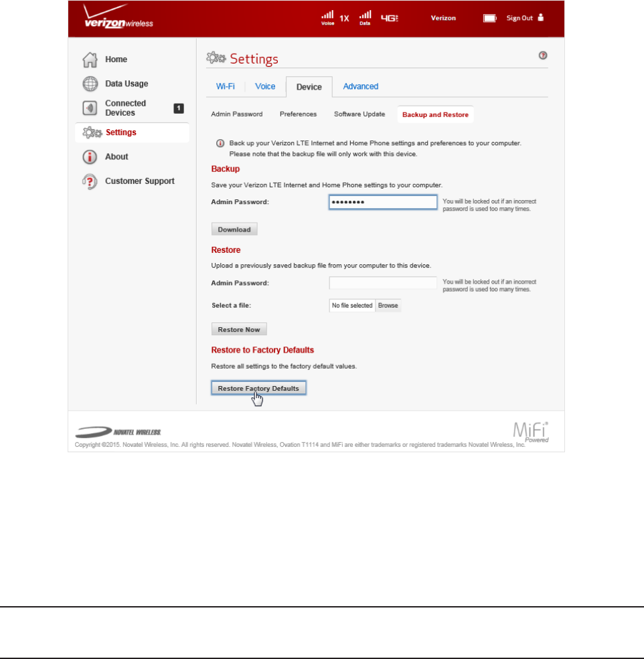644x659 pixels.
Task: Switch to the Wi-Fi tab
Action: 226,86
